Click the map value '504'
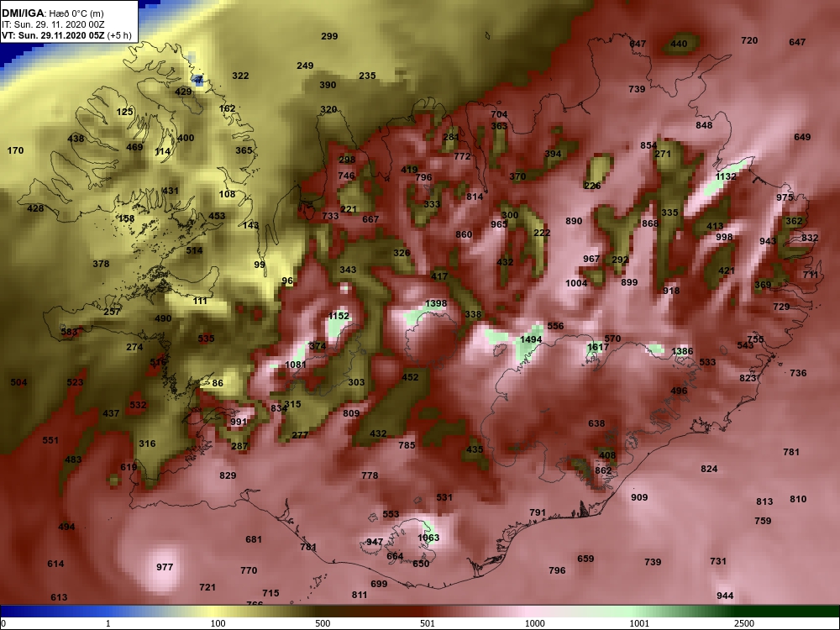 (x=18, y=382)
